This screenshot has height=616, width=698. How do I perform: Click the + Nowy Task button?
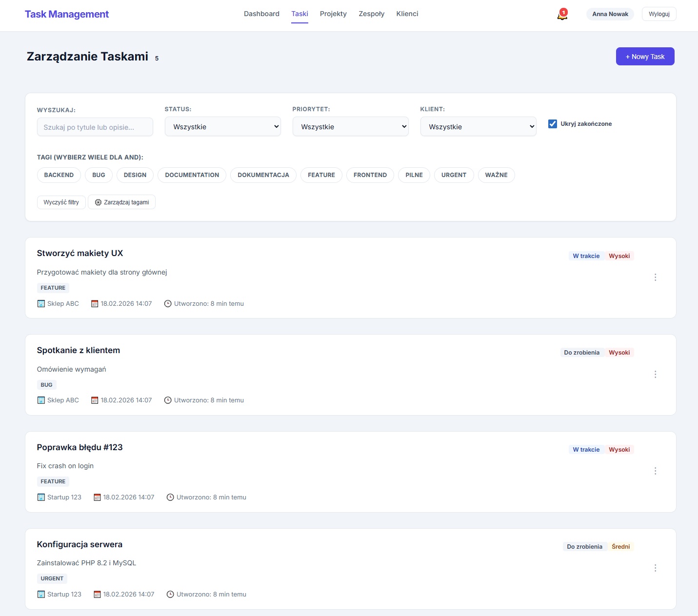tap(645, 57)
